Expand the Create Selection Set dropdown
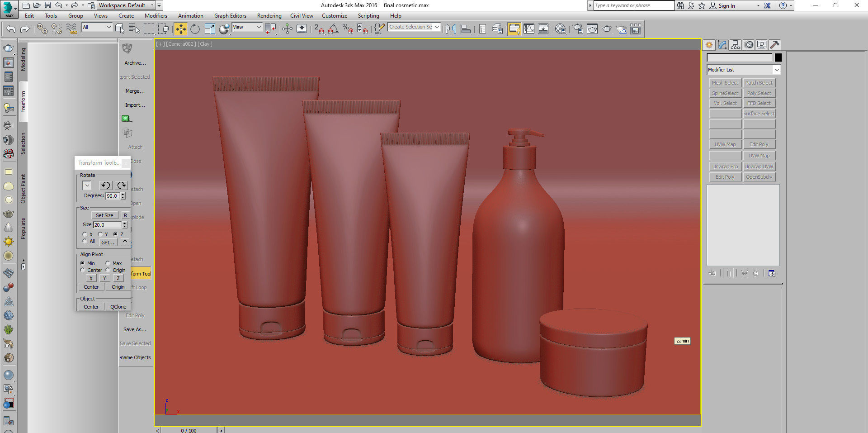The width and height of the screenshot is (868, 433). pos(437,27)
